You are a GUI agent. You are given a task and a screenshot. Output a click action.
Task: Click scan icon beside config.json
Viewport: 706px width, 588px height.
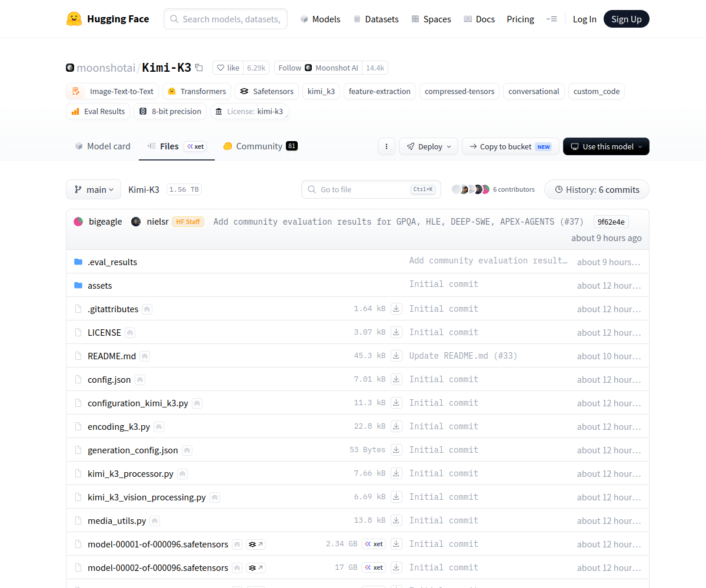140,380
